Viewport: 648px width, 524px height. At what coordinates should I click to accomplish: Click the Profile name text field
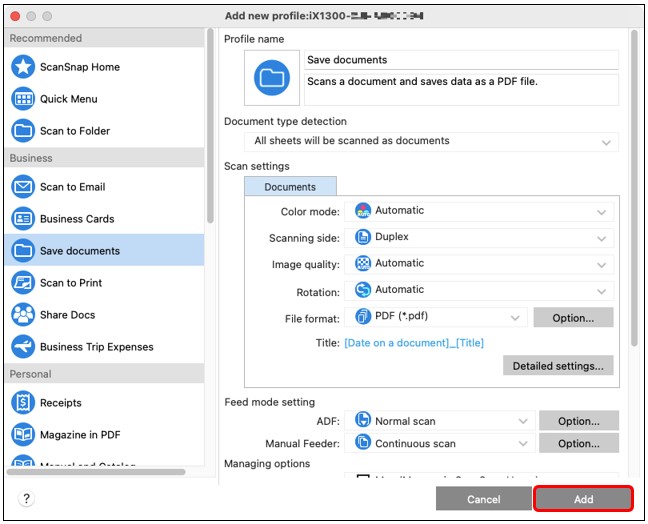pyautogui.click(x=461, y=60)
